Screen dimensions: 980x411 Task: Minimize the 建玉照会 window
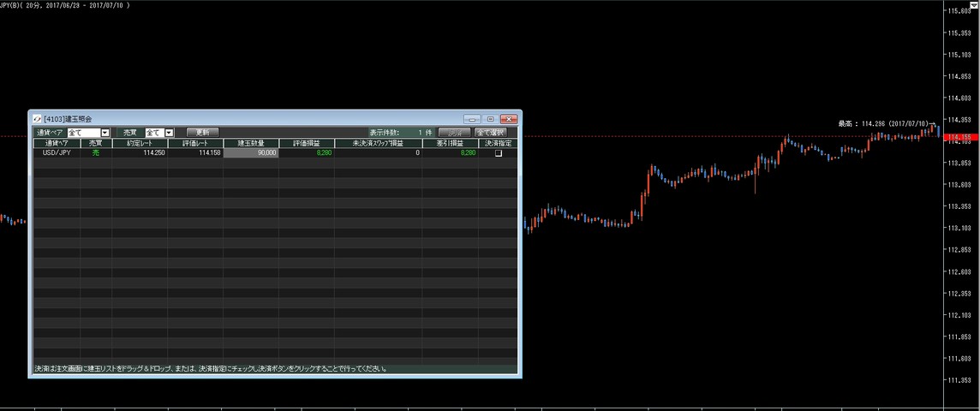point(473,119)
